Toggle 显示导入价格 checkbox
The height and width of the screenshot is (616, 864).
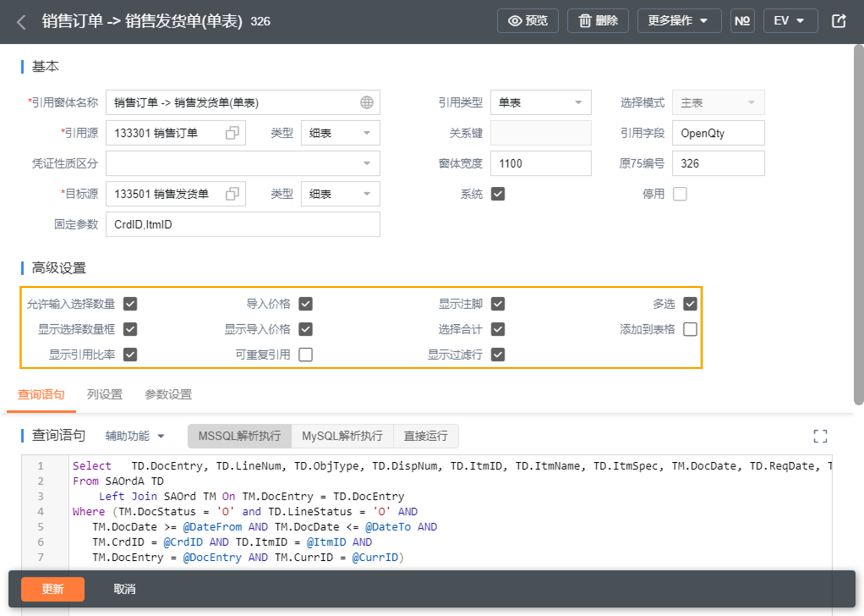point(306,329)
